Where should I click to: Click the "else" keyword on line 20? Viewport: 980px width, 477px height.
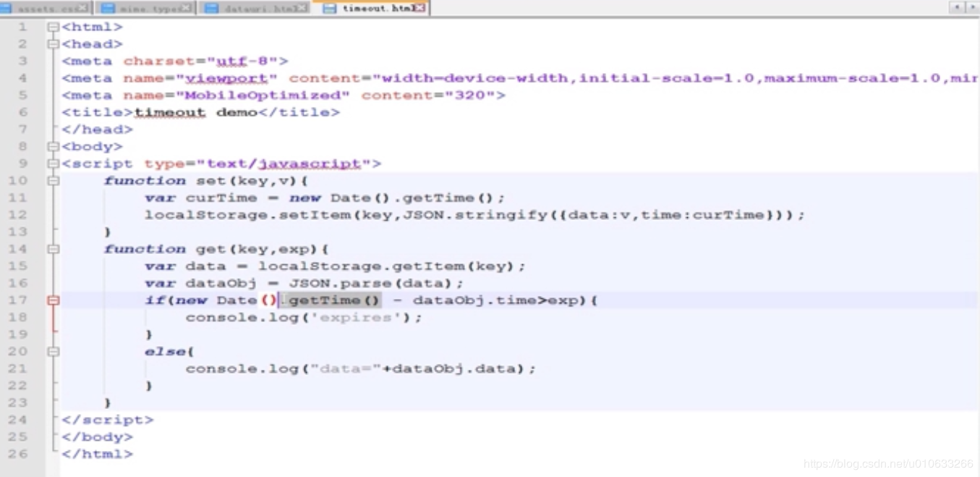point(165,352)
